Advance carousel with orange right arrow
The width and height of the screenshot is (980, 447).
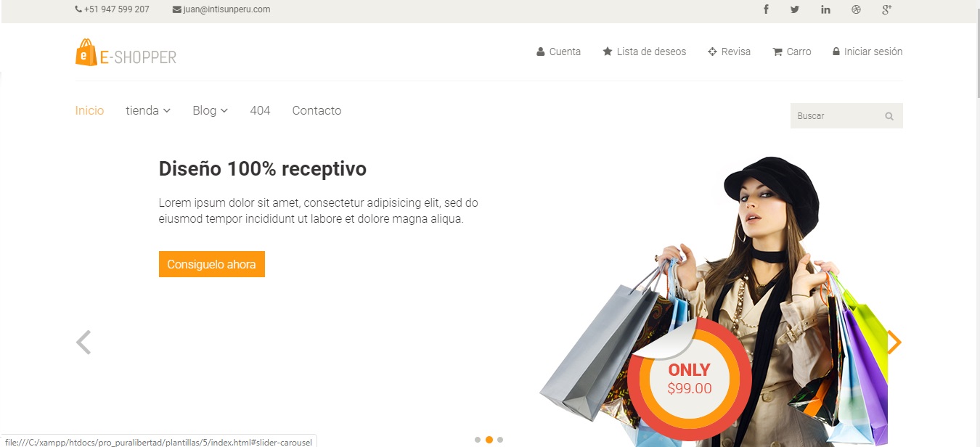(894, 343)
